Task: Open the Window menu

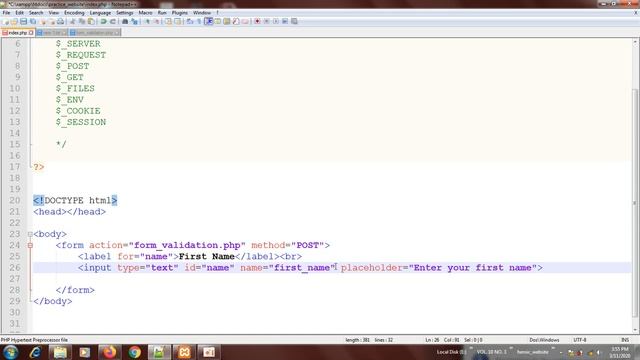Action: pos(202,13)
